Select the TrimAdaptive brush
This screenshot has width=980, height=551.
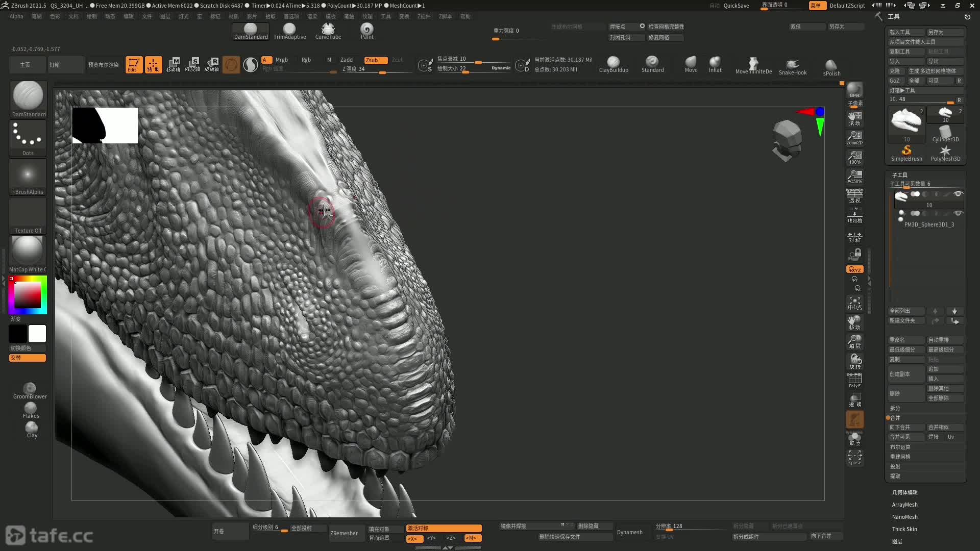[x=289, y=31]
